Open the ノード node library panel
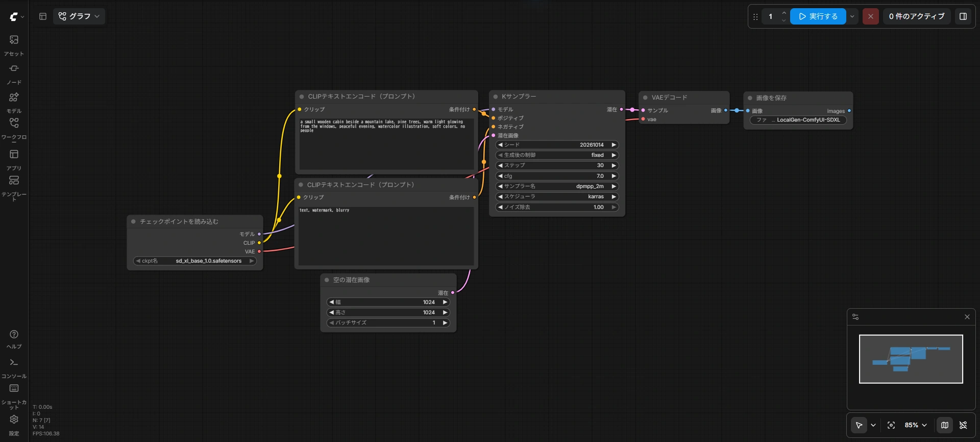 click(x=14, y=74)
